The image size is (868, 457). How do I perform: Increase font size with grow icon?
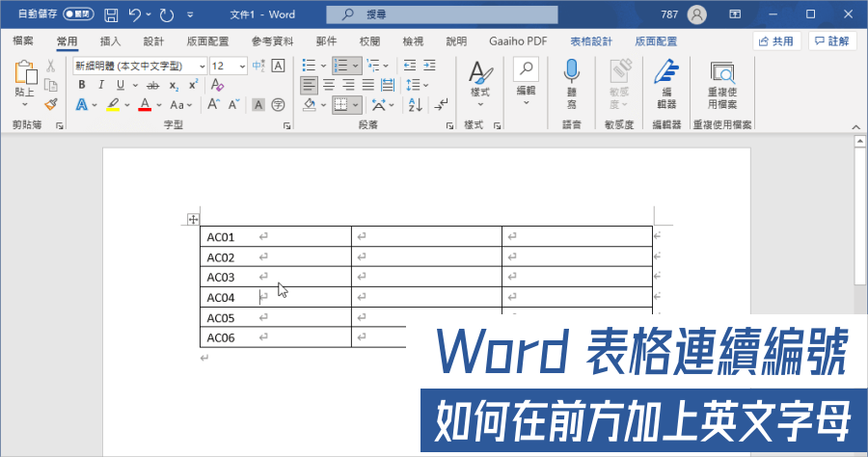pos(213,104)
